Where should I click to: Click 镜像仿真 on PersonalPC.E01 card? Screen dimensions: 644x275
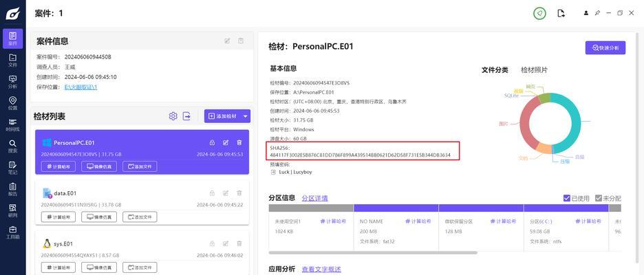tap(99, 166)
